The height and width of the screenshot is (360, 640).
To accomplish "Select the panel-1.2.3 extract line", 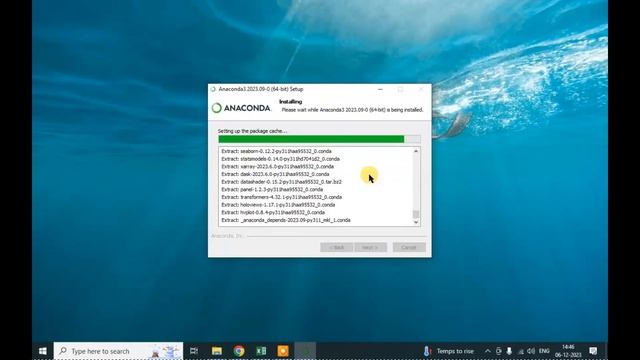I will pos(272,189).
